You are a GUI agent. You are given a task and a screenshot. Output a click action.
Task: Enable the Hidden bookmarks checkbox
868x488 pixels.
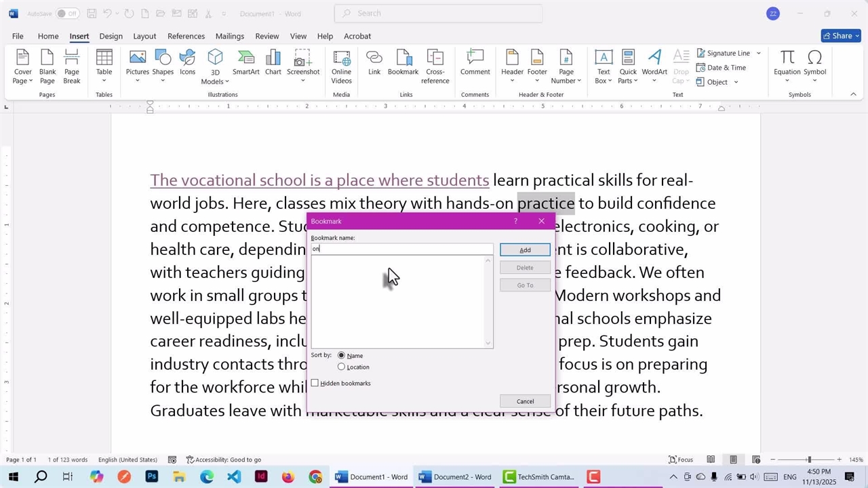pyautogui.click(x=315, y=384)
